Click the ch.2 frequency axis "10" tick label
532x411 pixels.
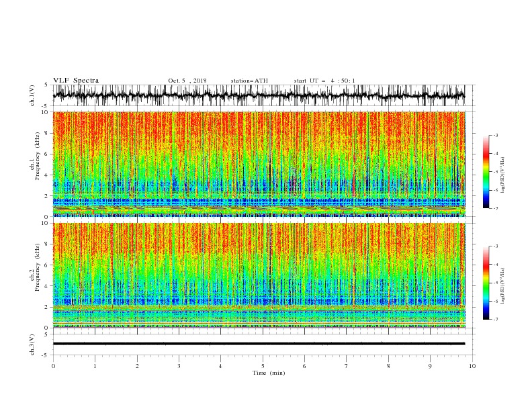coord(46,223)
